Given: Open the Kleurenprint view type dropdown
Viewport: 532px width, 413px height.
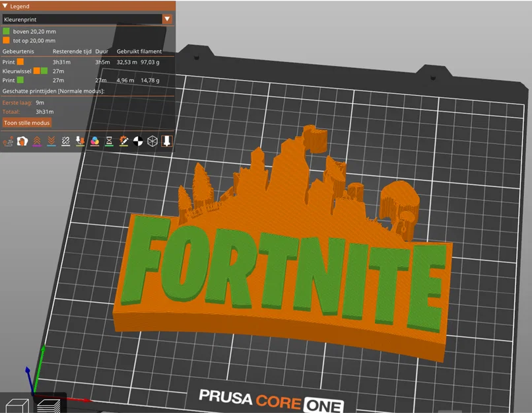Looking at the screenshot, I should pos(87,19).
